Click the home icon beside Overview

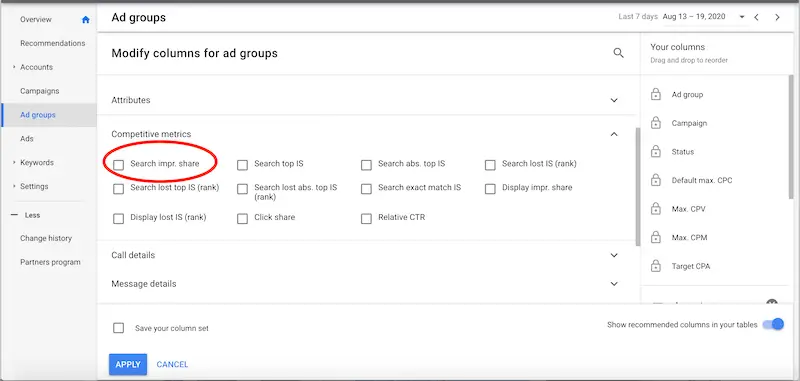click(x=86, y=19)
